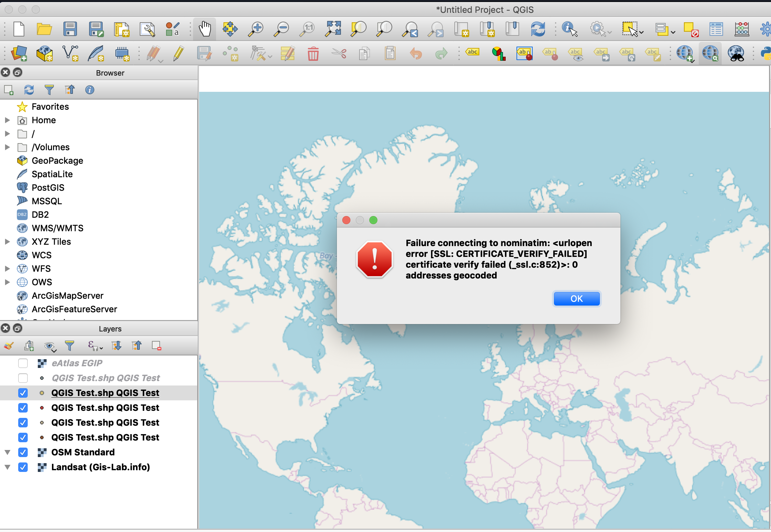Undock the Browser panel
Viewport: 771px width, 532px height.
(18, 72)
